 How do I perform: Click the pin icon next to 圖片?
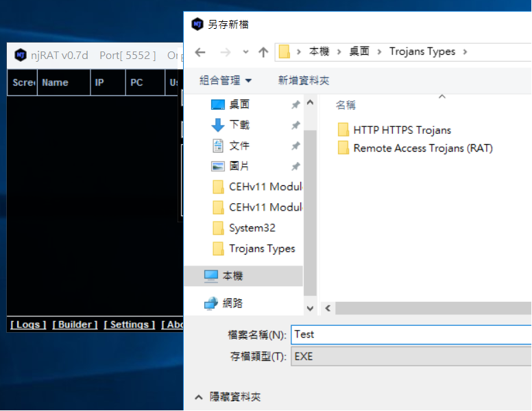[296, 167]
